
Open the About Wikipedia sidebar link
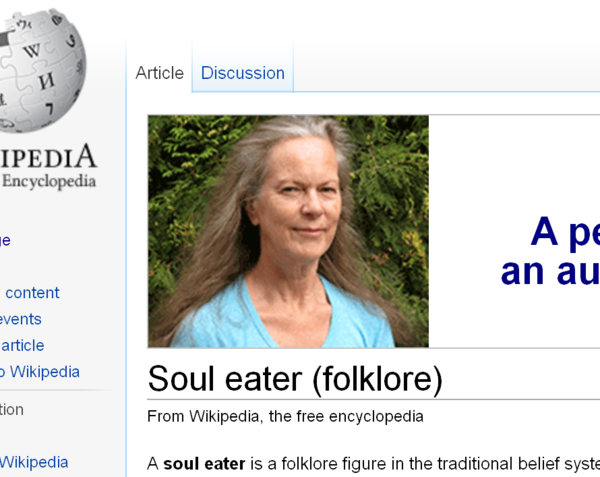click(x=34, y=462)
